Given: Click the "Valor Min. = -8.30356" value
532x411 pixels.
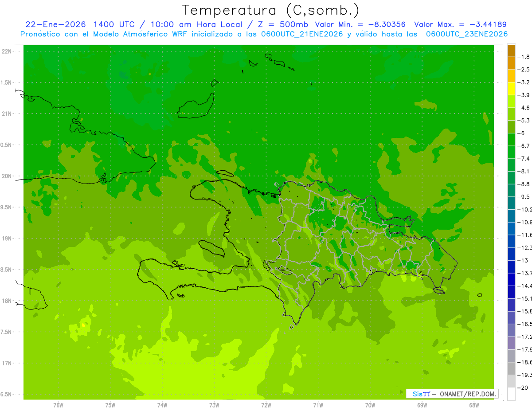Looking at the screenshot, I should coord(360,24).
